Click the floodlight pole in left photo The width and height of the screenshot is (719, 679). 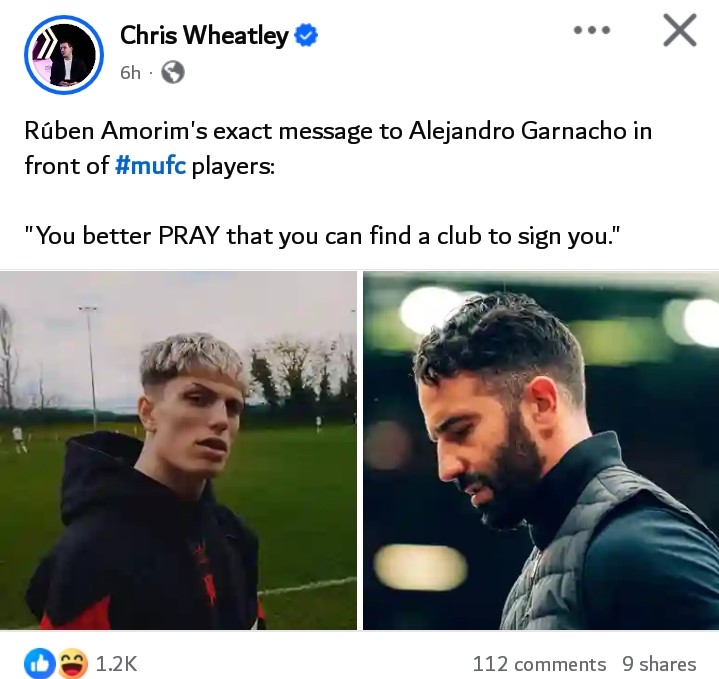pyautogui.click(x=91, y=368)
